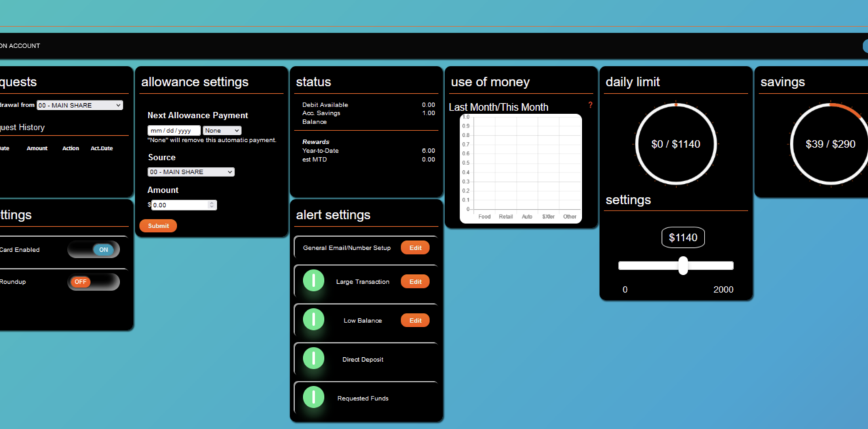Click the daily limit slider handle
868x429 pixels.
(x=683, y=265)
